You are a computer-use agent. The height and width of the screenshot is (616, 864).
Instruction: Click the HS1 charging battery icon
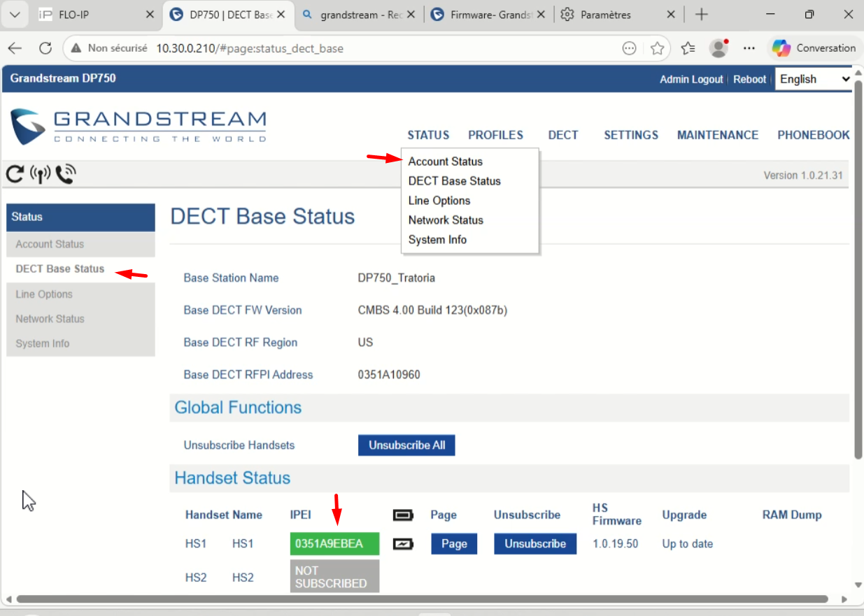(403, 544)
